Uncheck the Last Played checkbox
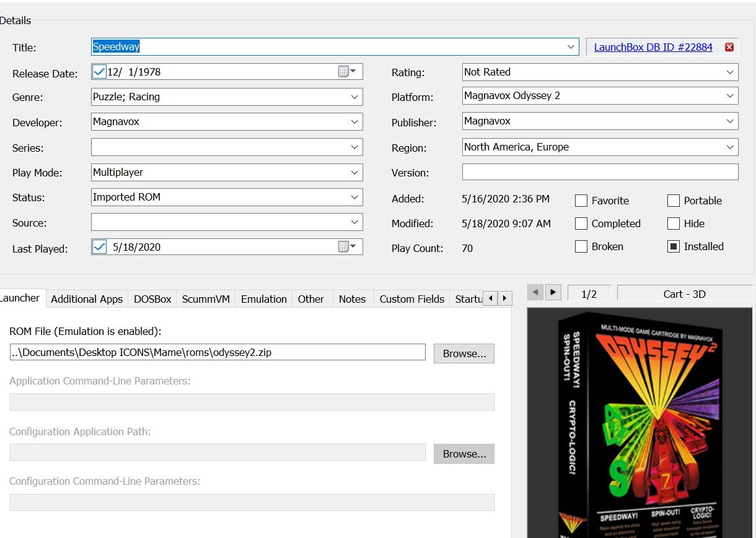Viewport: 756px width, 538px height. [99, 247]
